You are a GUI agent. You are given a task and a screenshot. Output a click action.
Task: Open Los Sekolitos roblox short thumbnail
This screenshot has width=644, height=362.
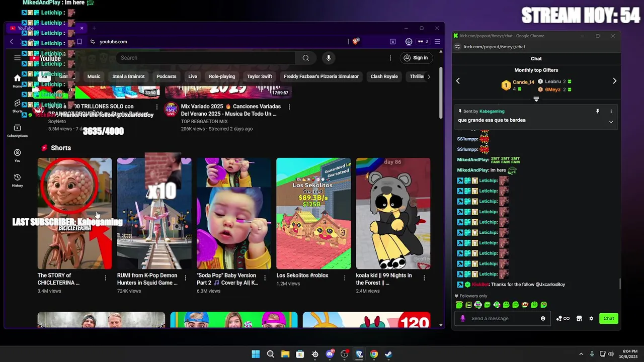click(313, 213)
